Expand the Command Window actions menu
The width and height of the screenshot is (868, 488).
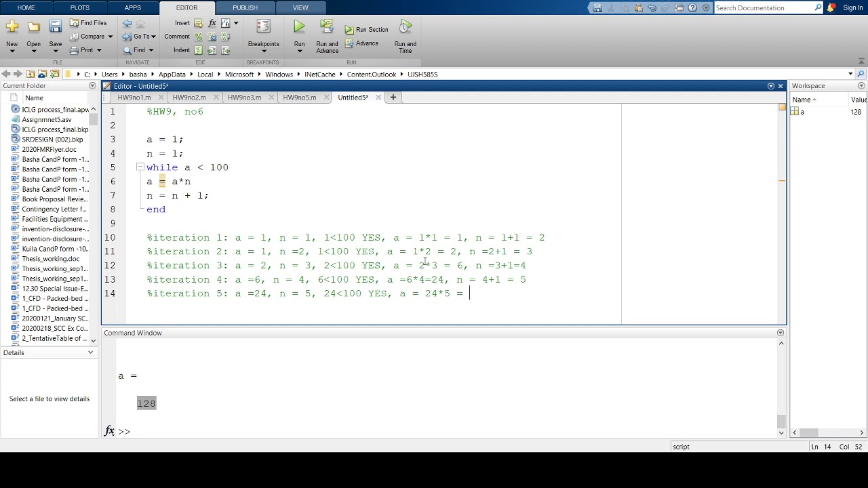(780, 333)
